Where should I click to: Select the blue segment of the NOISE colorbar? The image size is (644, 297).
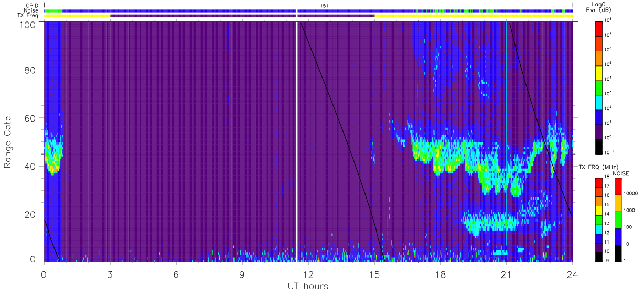click(x=618, y=237)
